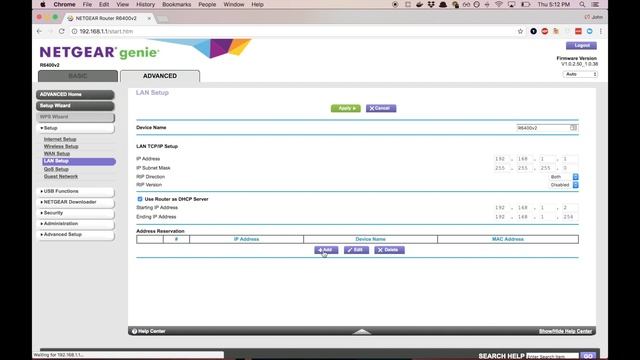
Task: Click the black circular extension icon
Action: (533, 31)
